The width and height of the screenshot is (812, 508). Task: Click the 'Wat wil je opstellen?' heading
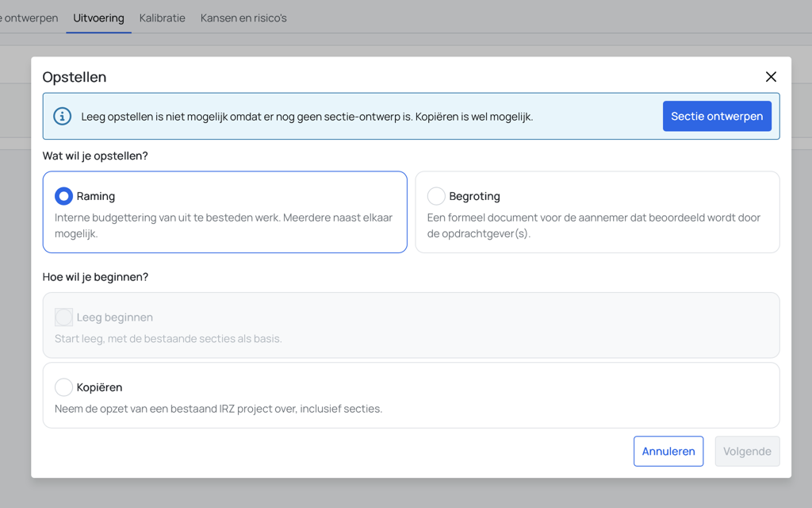(95, 156)
